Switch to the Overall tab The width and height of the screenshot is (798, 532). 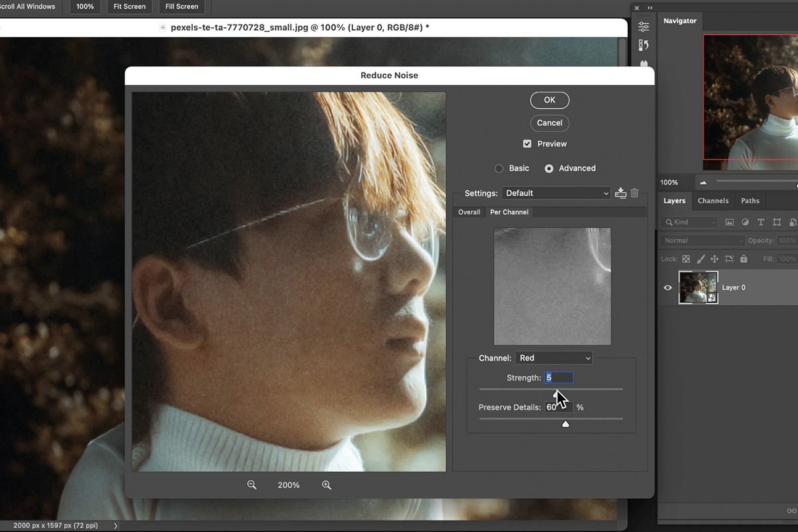(469, 212)
